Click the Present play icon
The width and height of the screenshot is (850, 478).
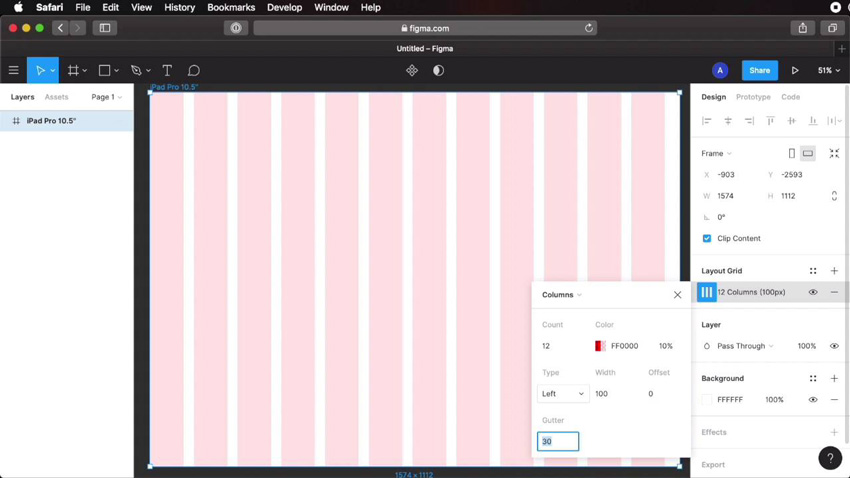tap(795, 71)
